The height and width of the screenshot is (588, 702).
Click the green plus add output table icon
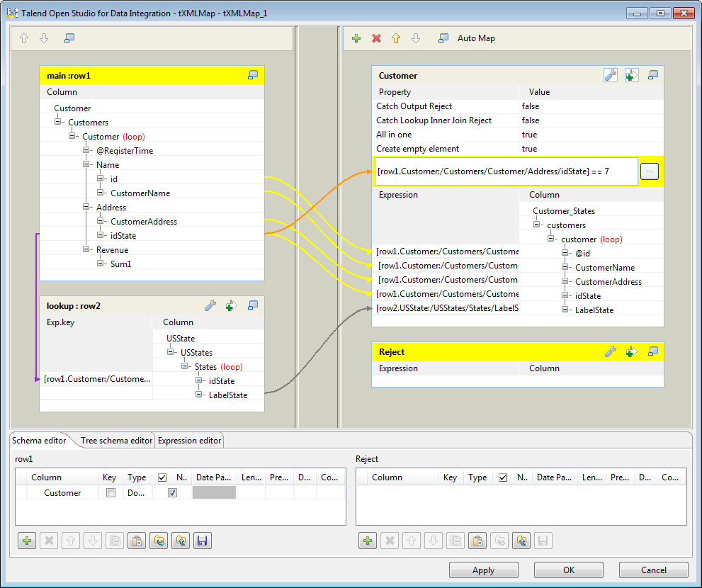[x=356, y=38]
